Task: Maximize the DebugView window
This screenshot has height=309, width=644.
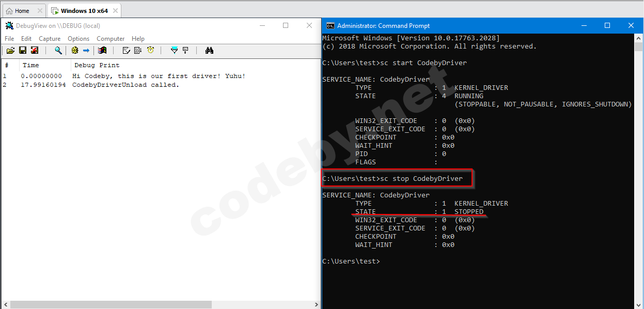Action: tap(286, 25)
